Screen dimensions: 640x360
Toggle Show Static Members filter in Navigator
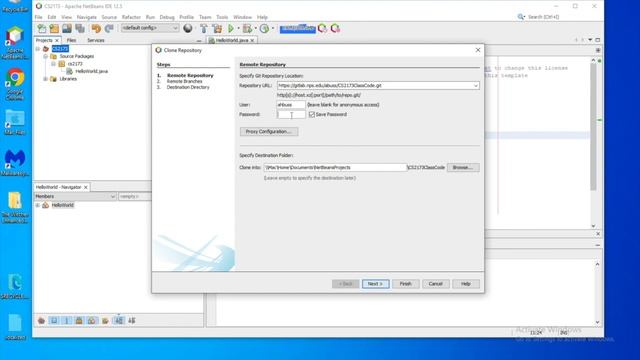(67, 320)
